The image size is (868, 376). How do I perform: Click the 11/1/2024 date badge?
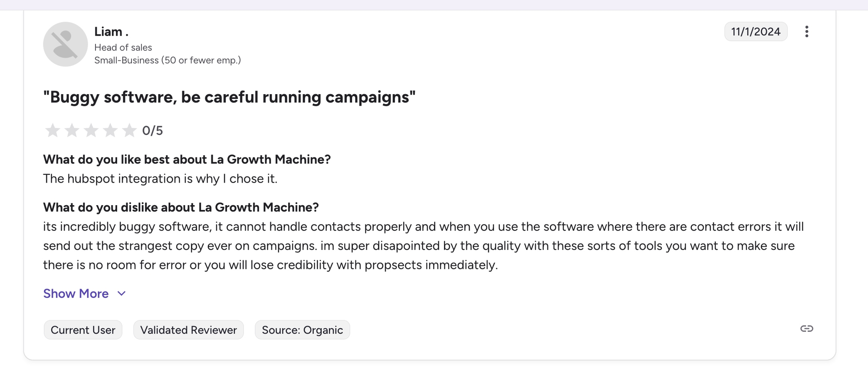(756, 32)
